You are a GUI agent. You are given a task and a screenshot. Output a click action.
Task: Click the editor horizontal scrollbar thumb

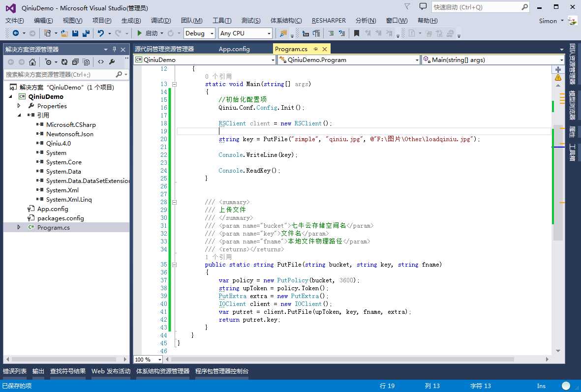[342, 360]
